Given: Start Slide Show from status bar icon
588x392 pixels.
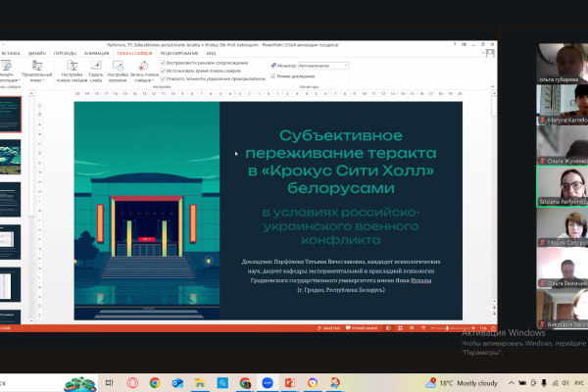Looking at the screenshot, I should pos(423,328).
